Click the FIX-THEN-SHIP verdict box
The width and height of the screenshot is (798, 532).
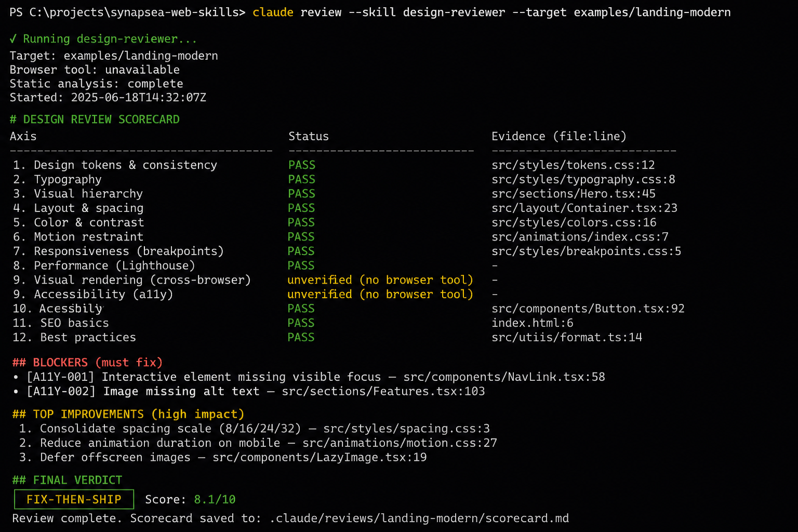pyautogui.click(x=74, y=499)
